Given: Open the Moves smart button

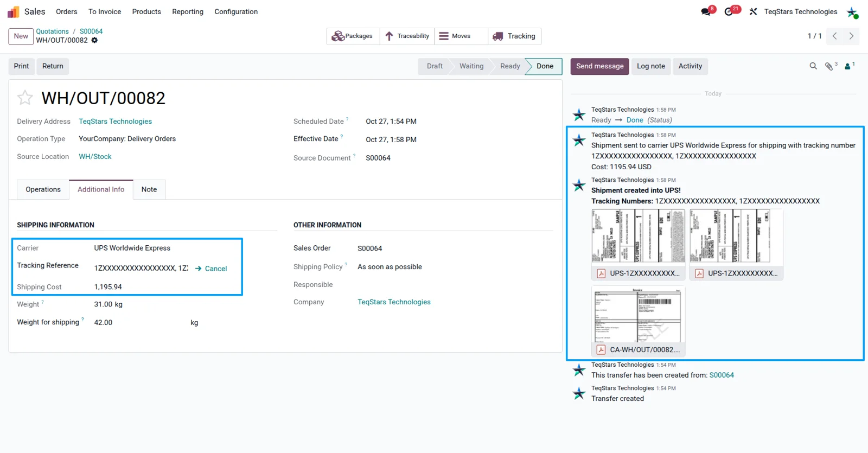Looking at the screenshot, I should [461, 36].
